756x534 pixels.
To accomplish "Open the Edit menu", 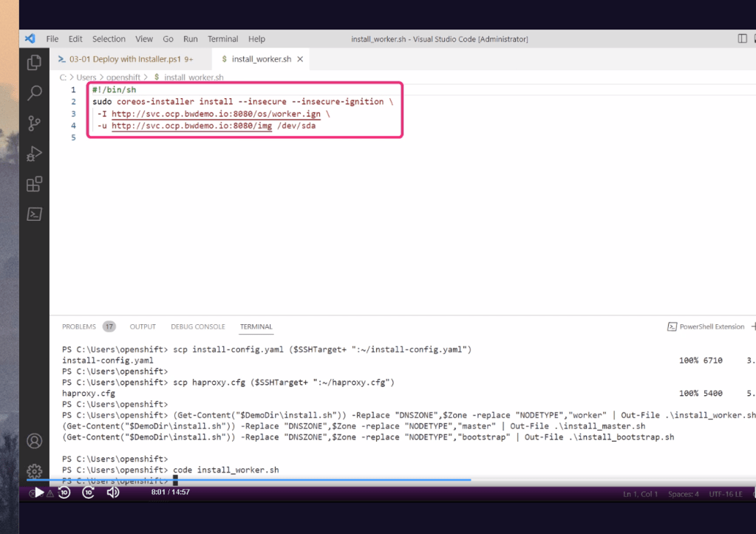I will [x=75, y=39].
